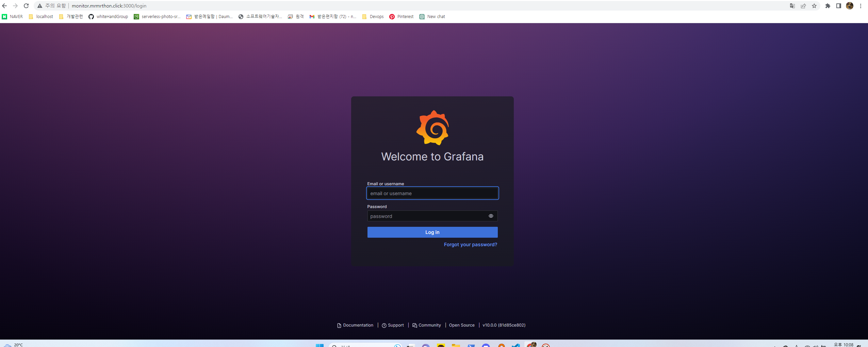The image size is (868, 347).
Task: Open the NAVER bookmark
Action: (13, 17)
